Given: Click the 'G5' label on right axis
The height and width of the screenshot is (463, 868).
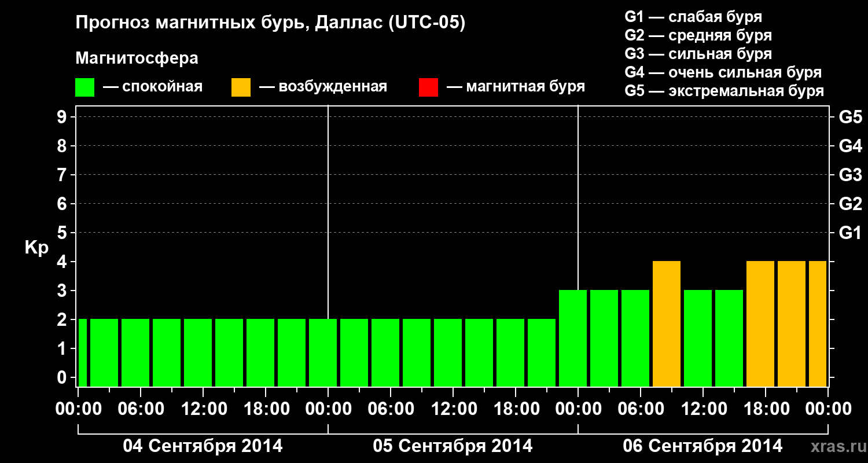Looking at the screenshot, I should [851, 117].
